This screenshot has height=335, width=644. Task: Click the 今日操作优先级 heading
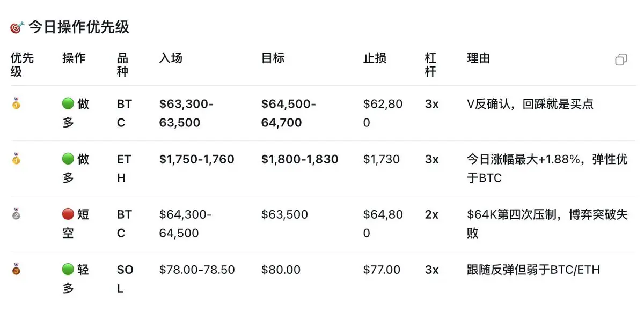point(79,27)
